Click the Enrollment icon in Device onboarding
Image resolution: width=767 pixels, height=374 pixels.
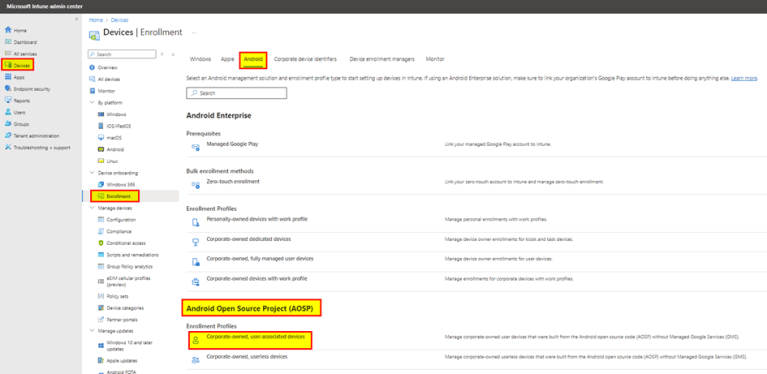[101, 197]
